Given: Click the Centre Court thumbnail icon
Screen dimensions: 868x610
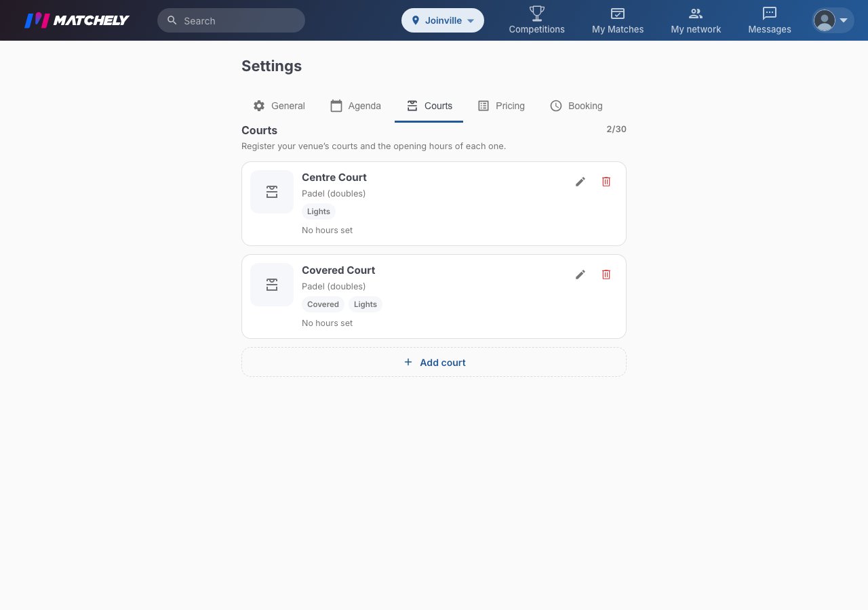Looking at the screenshot, I should [272, 192].
